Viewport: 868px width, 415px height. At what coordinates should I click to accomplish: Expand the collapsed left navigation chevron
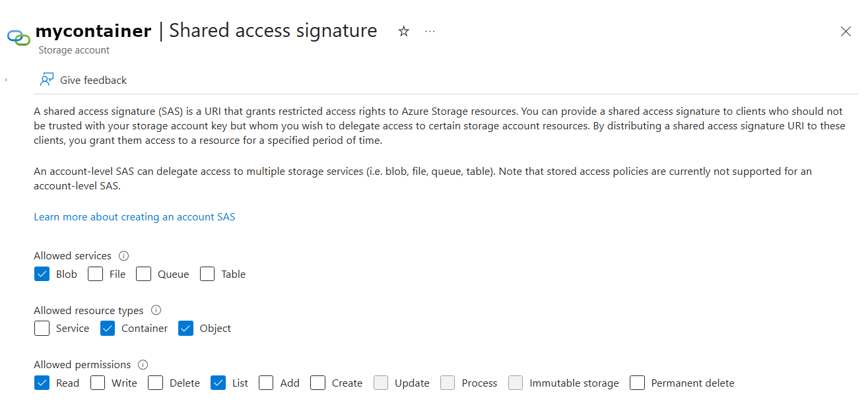coord(6,80)
